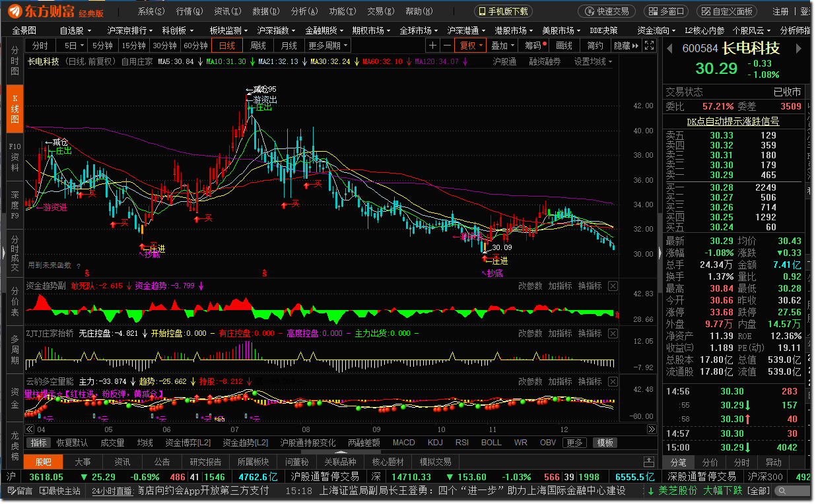Open 深度F9 from the left sidebar
Screen dimensions: 816x504
tap(15, 205)
